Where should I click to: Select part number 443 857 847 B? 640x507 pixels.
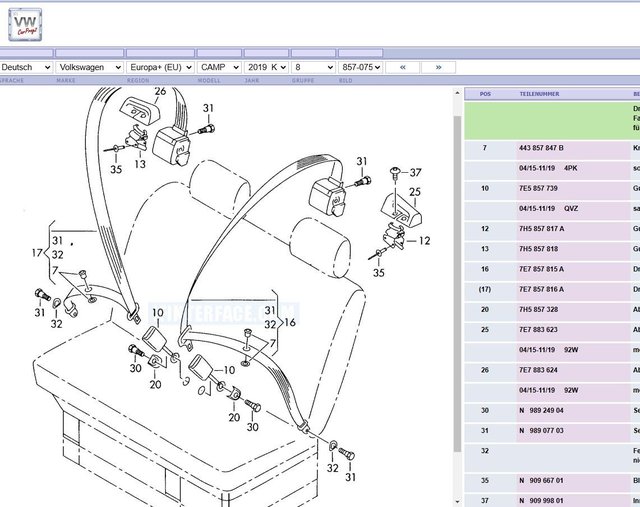coord(541,147)
